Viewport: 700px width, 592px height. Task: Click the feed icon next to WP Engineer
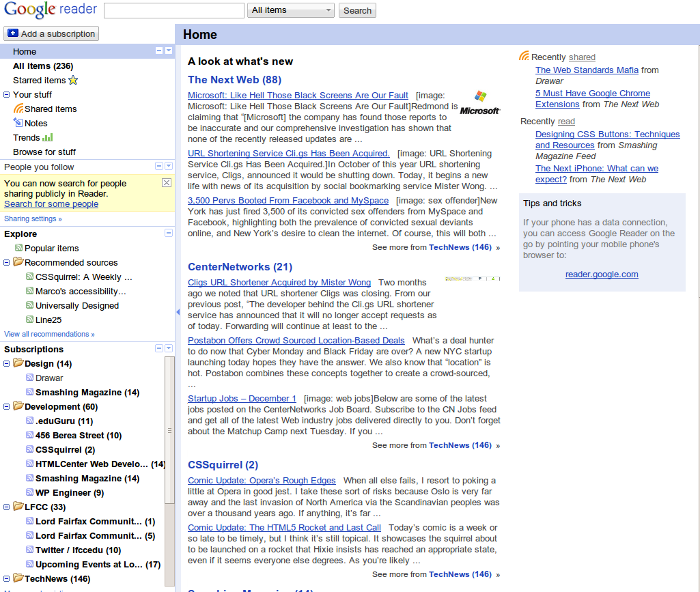(x=29, y=492)
